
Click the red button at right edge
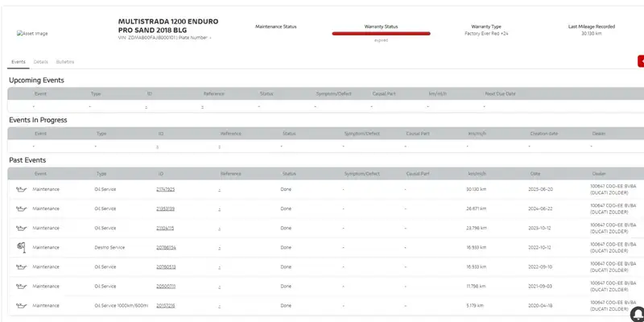pos(640,61)
